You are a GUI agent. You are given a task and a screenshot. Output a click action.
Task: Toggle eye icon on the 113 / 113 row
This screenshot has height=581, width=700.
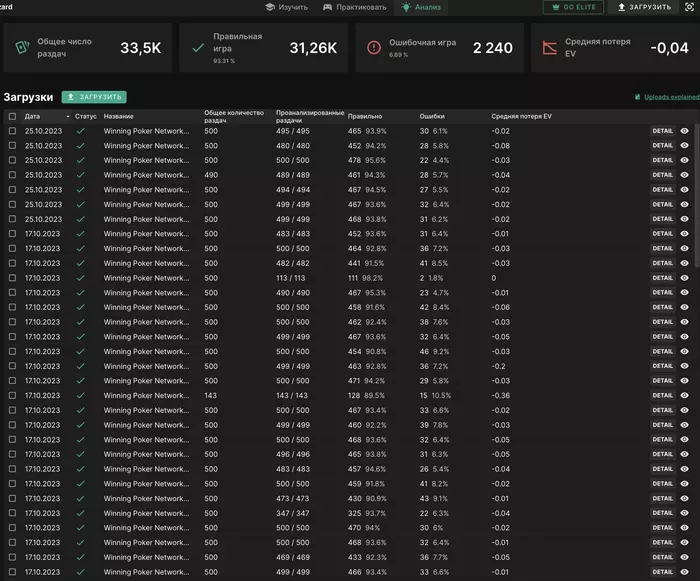[x=684, y=278]
